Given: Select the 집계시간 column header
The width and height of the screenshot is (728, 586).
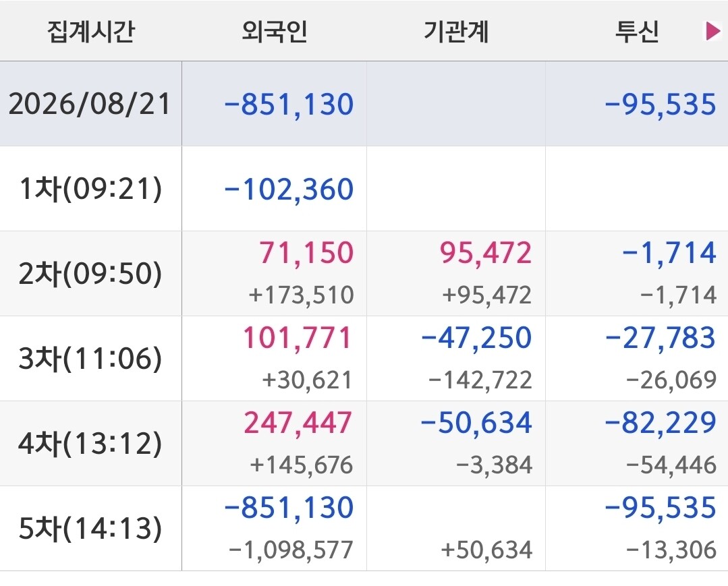Looking at the screenshot, I should coord(90,32).
